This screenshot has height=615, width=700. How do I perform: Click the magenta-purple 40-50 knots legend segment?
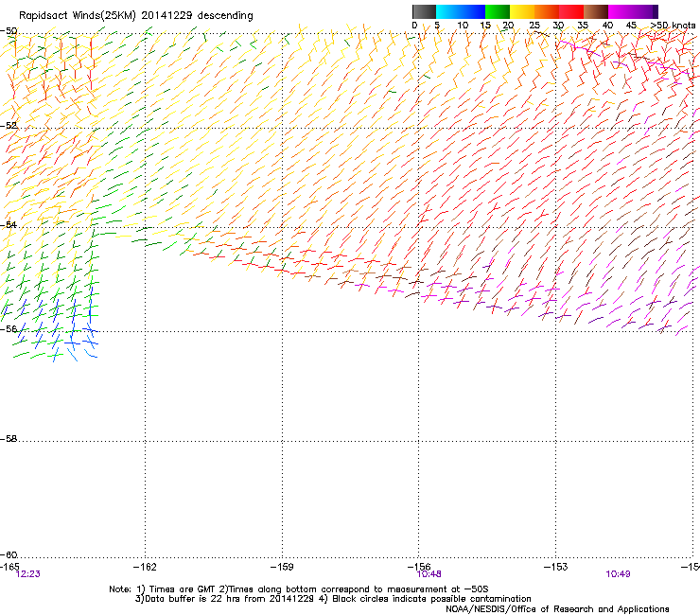click(633, 11)
